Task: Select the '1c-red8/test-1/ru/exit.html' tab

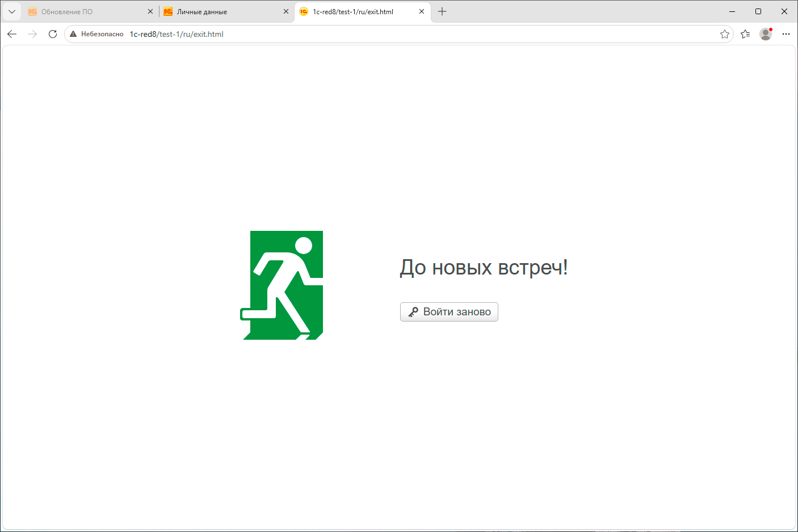Action: (362, 11)
